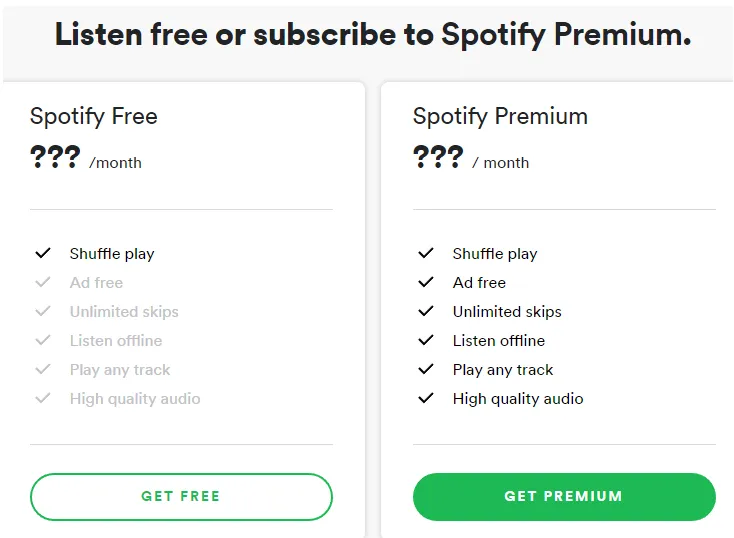This screenshot has width=734, height=538.
Task: Click the greyed Ad free checkmark under Free
Action: [x=43, y=282]
